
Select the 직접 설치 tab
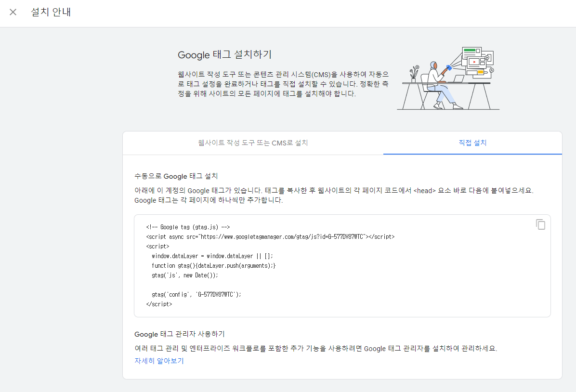click(472, 143)
